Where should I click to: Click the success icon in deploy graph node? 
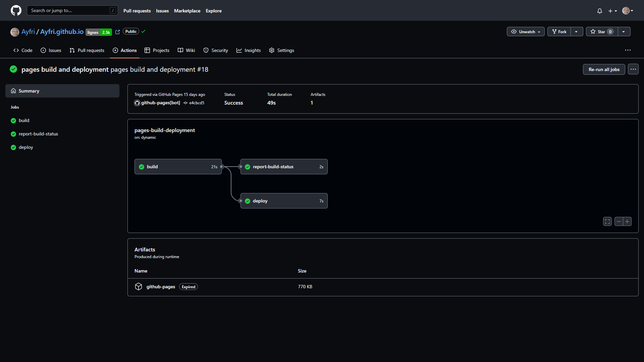pos(248,201)
